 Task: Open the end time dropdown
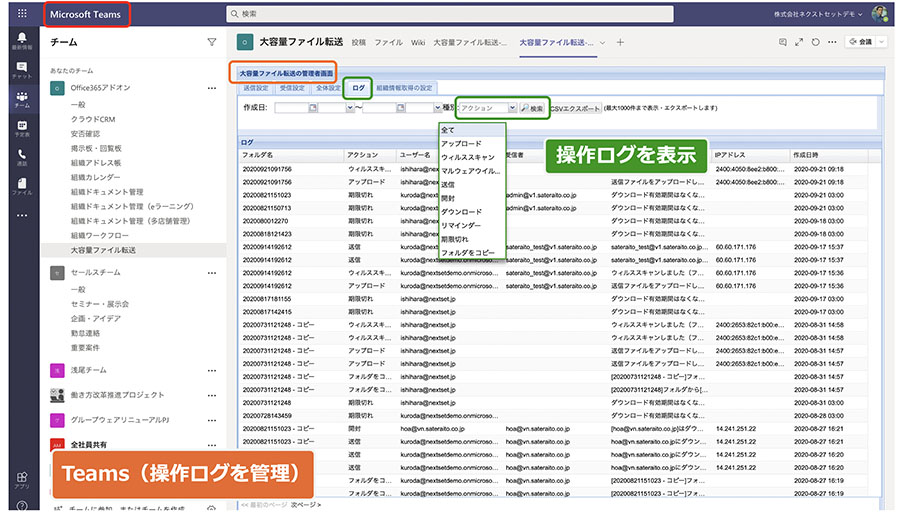click(x=438, y=108)
